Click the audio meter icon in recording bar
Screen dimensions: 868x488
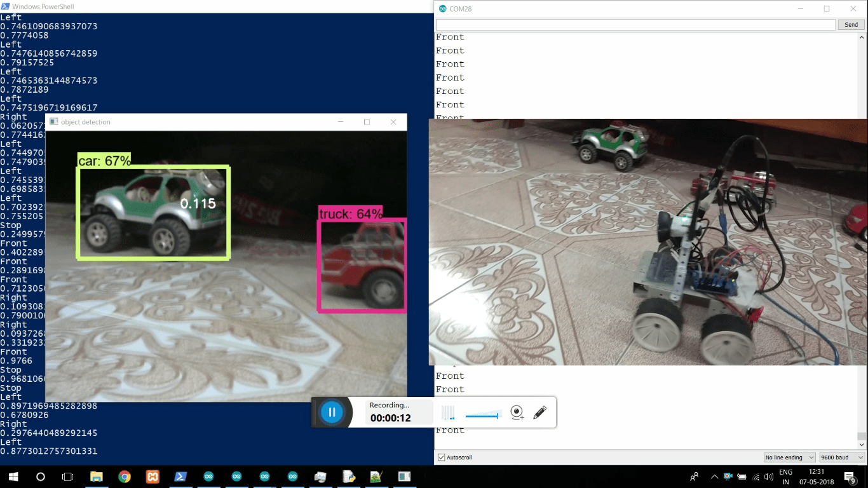coord(448,412)
